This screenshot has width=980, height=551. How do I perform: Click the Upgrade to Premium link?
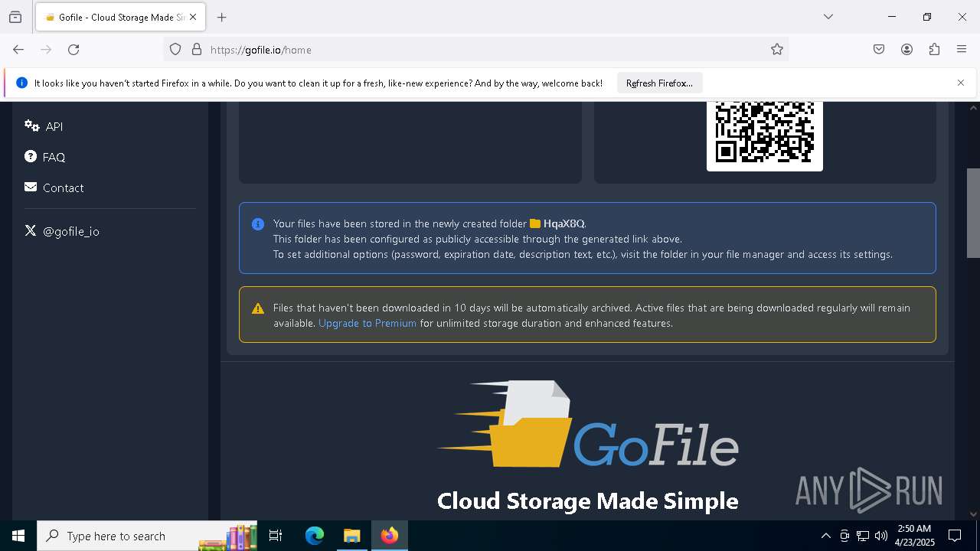coord(367,323)
